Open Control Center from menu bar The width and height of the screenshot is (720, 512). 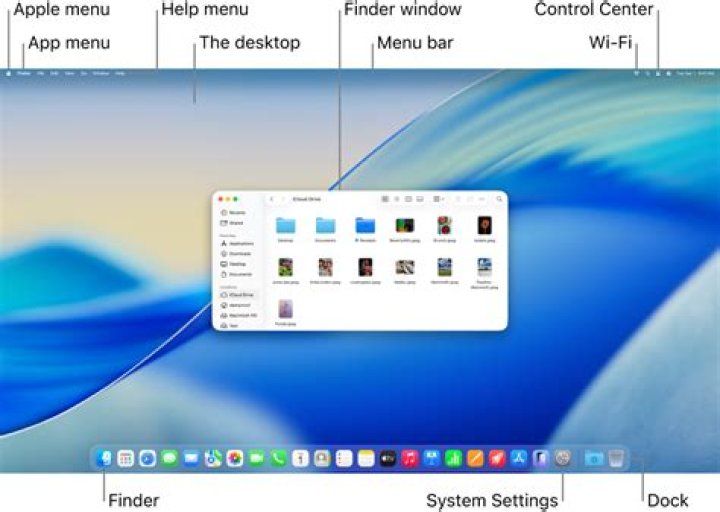658,73
